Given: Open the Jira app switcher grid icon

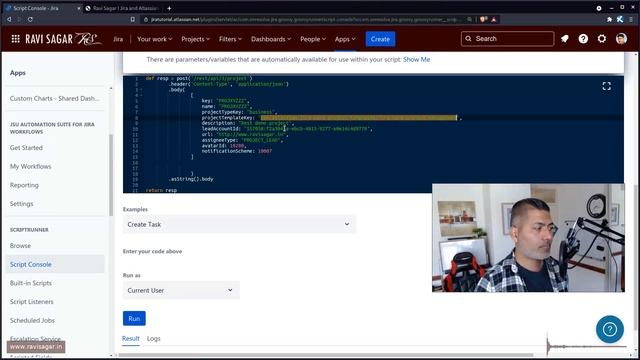Looking at the screenshot, I should coord(16,39).
